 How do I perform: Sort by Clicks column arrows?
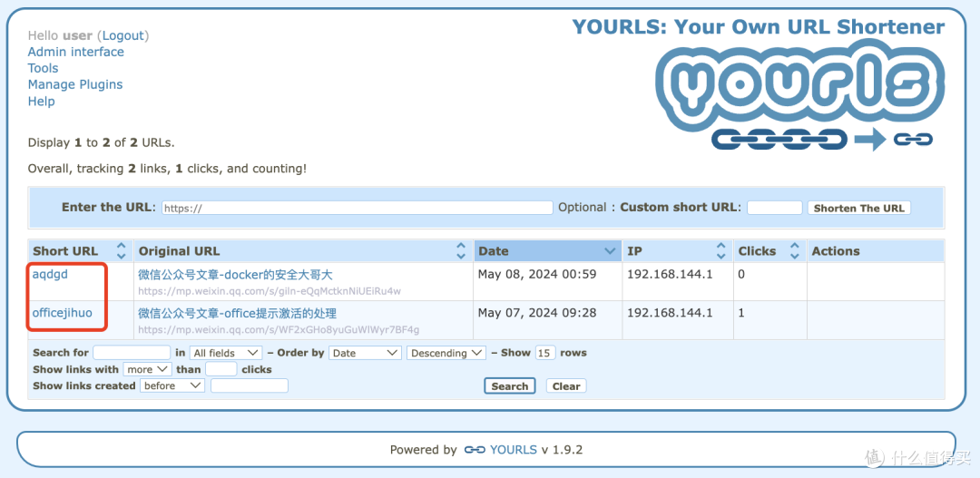(794, 251)
